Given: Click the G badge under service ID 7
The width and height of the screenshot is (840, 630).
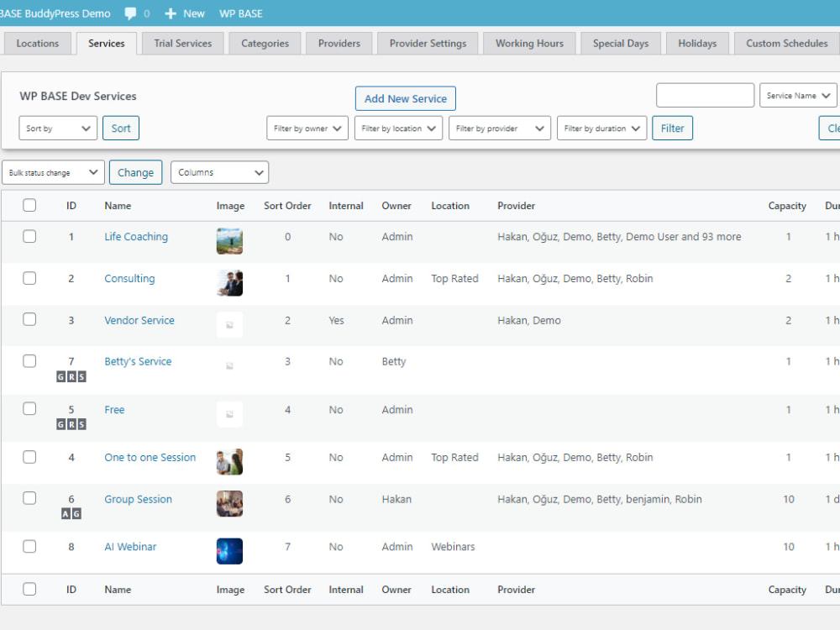Looking at the screenshot, I should click(x=61, y=376).
